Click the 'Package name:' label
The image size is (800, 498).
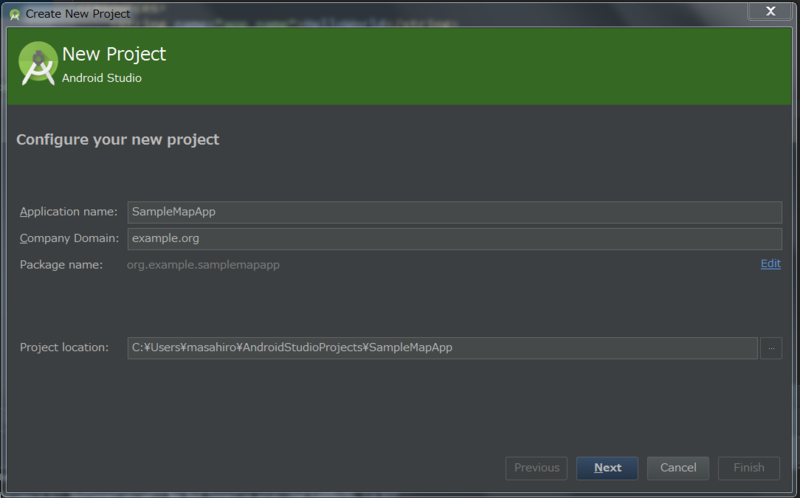click(61, 265)
